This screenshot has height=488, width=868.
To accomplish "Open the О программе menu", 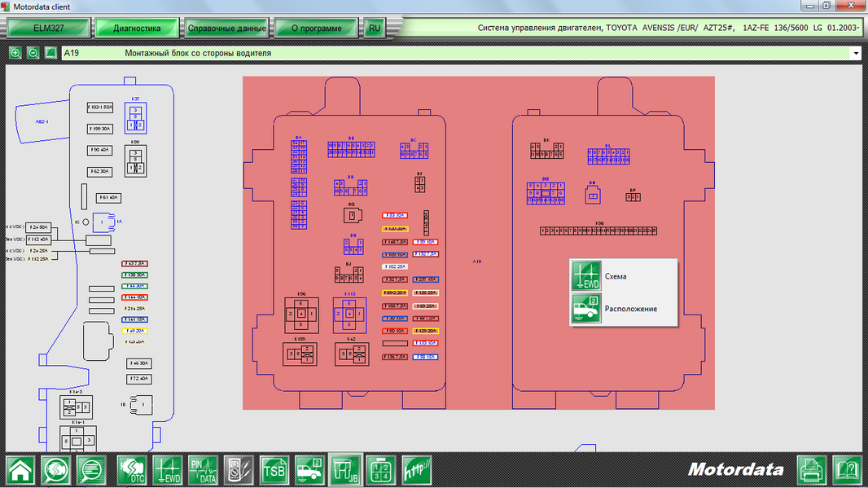I will (316, 29).
